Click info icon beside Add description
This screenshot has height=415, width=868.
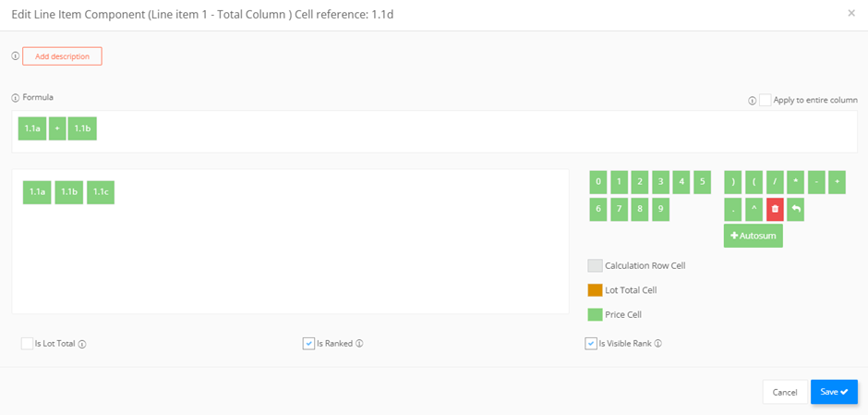point(16,56)
